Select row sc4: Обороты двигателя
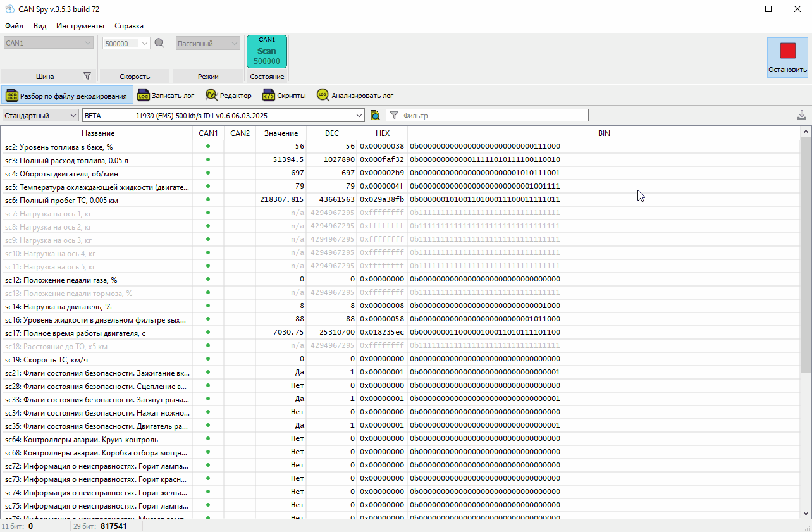 (401, 173)
